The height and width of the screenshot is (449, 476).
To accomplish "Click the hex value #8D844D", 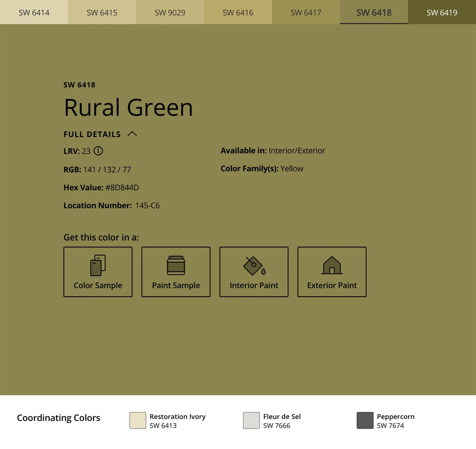I will tap(122, 188).
